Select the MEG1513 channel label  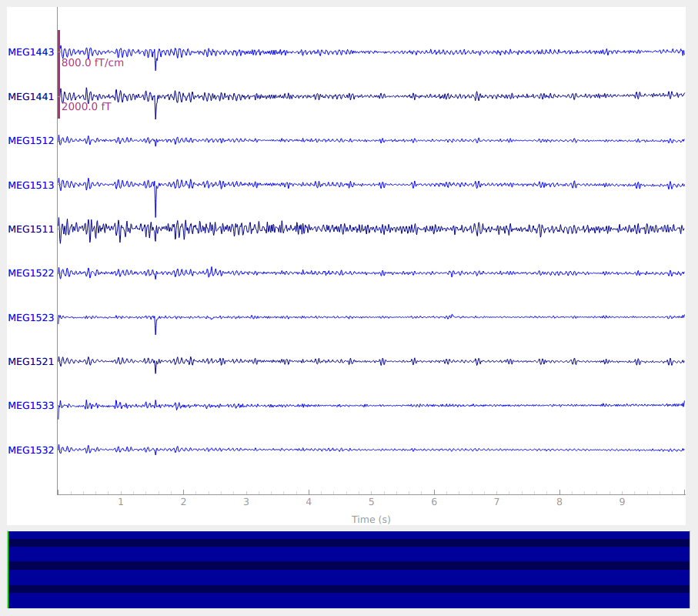pyautogui.click(x=31, y=186)
